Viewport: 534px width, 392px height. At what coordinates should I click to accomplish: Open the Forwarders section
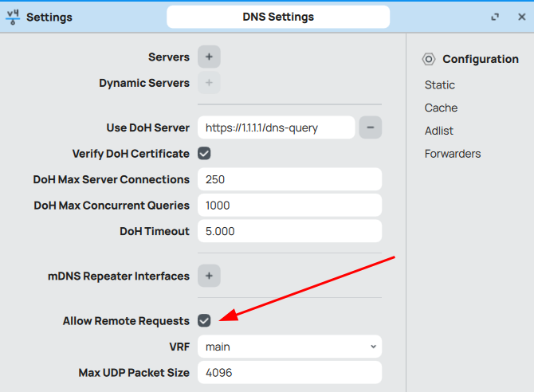point(453,154)
